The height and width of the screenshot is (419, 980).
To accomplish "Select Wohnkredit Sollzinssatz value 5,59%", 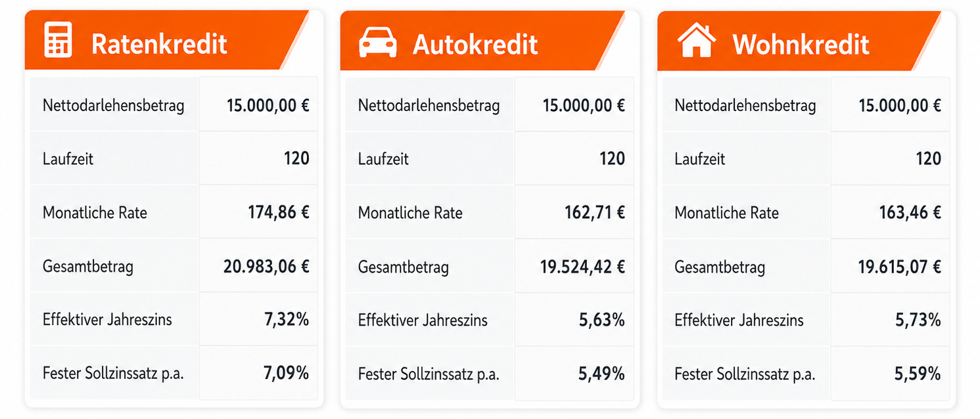I will (918, 374).
